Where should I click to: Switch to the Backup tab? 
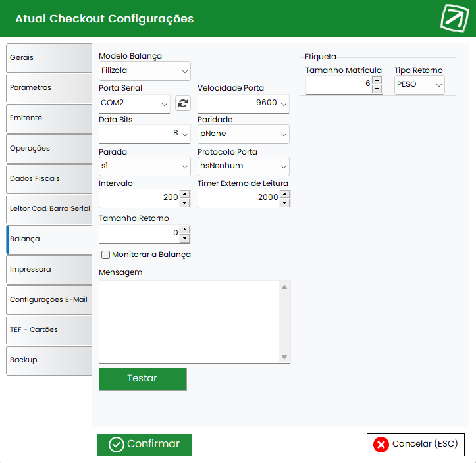(x=49, y=361)
